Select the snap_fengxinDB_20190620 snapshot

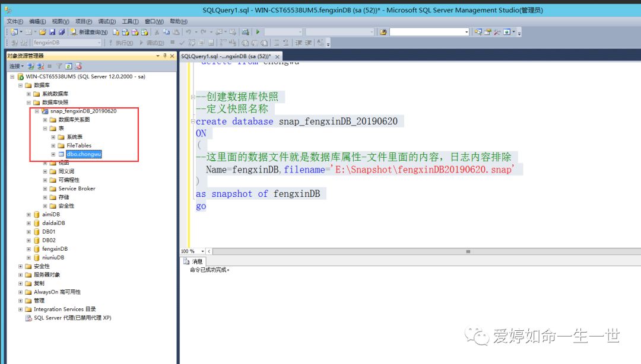(84, 111)
